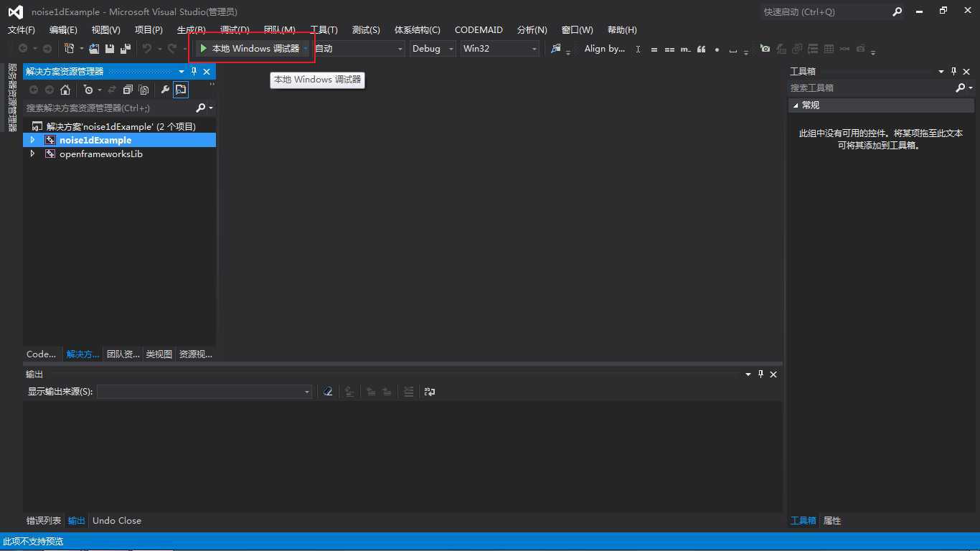
Task: Click the camera snapshot toolbar icon
Action: coord(765,49)
